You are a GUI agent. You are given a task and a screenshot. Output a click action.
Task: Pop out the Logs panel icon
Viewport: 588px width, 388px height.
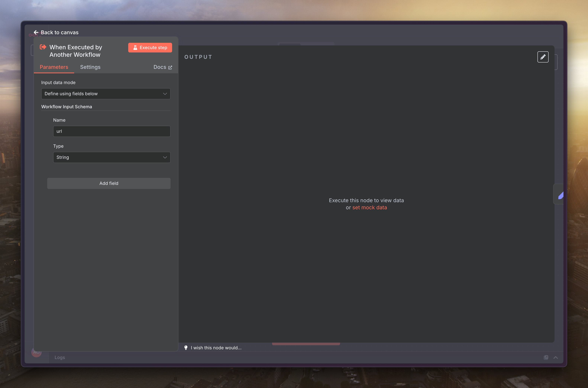click(x=546, y=357)
